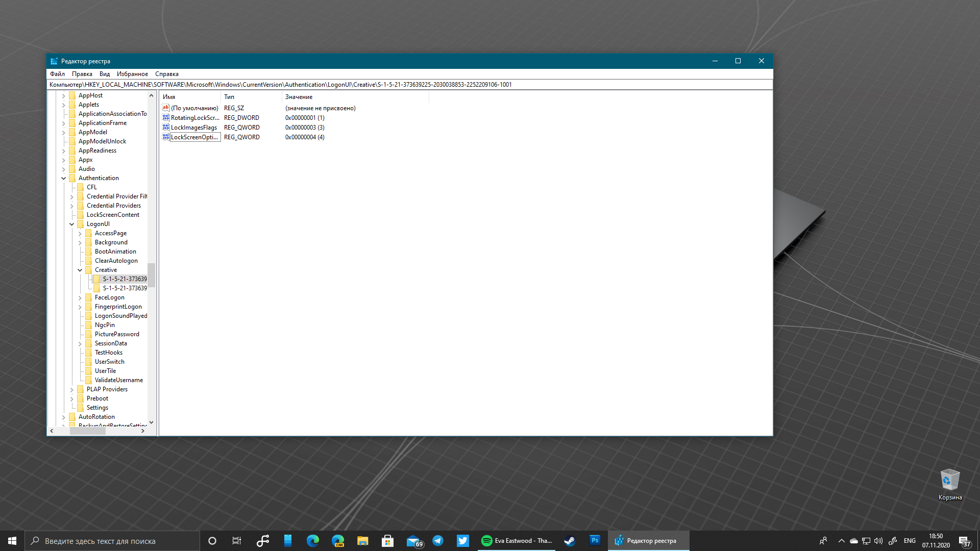Open Steam from the taskbar
Screen dimensions: 980x551
(570, 541)
